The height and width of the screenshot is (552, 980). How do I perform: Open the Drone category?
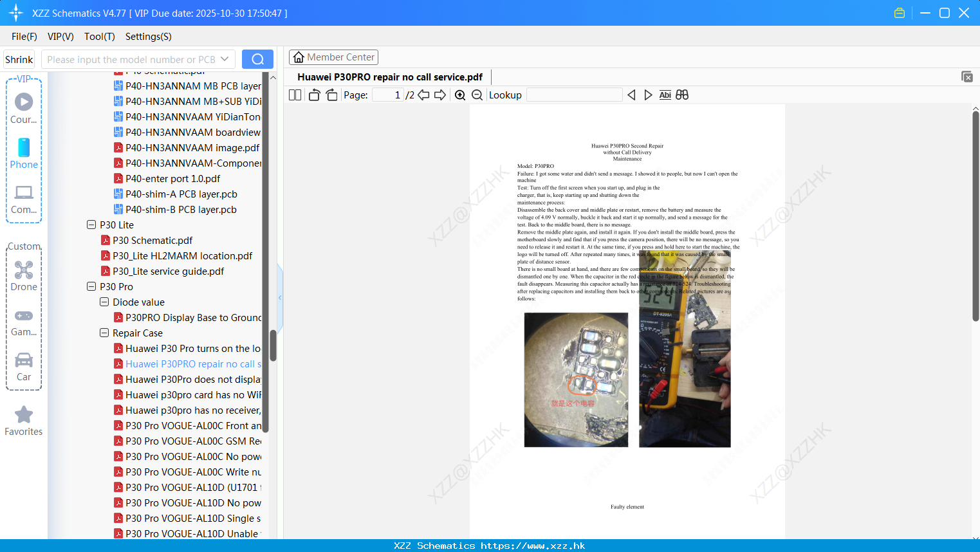pyautogui.click(x=24, y=276)
